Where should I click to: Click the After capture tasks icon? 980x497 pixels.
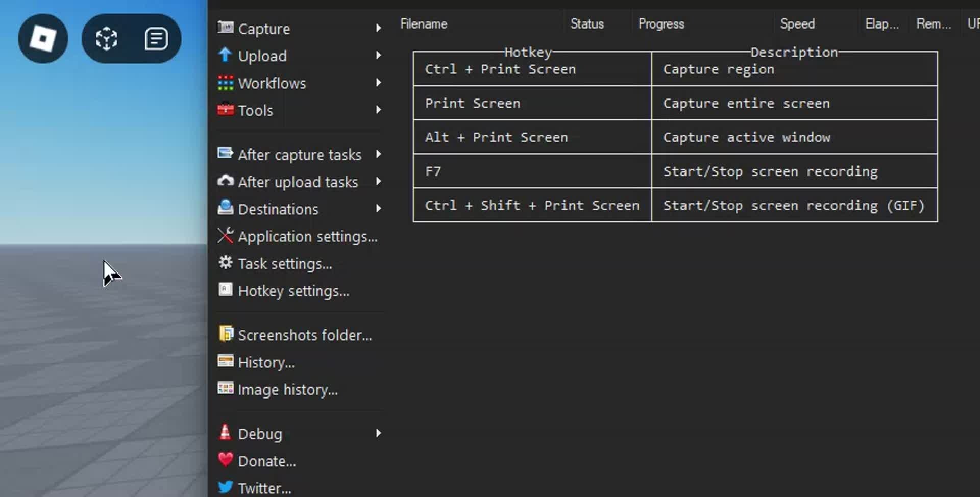point(225,153)
